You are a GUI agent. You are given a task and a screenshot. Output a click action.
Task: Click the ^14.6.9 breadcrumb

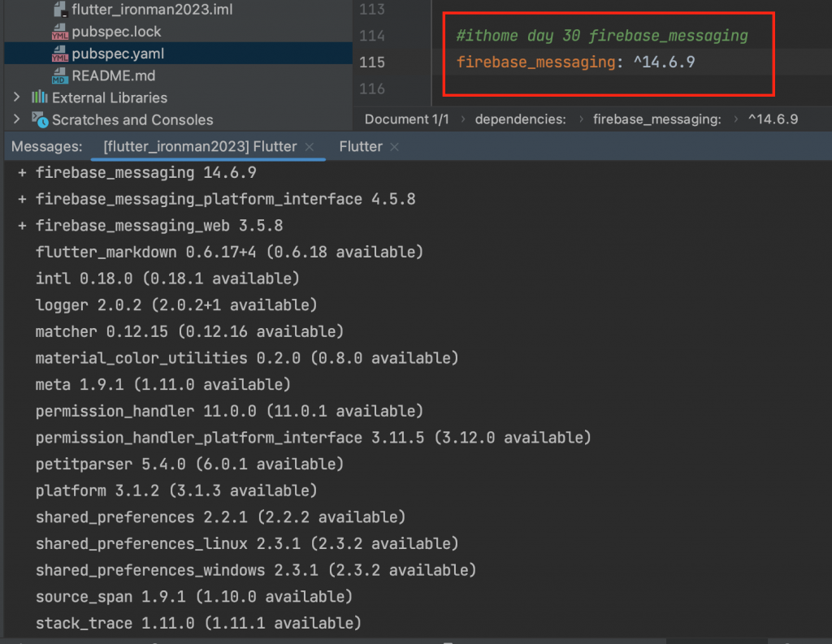[773, 119]
